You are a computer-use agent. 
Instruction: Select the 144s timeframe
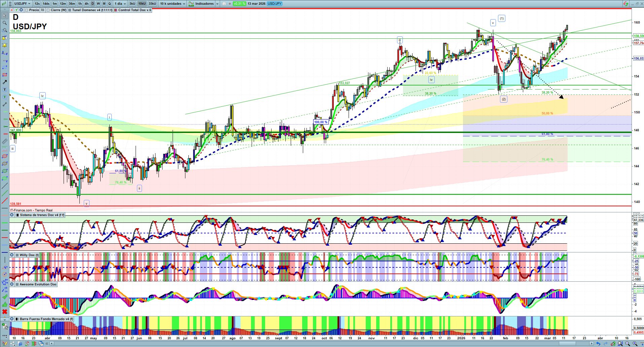coord(46,4)
